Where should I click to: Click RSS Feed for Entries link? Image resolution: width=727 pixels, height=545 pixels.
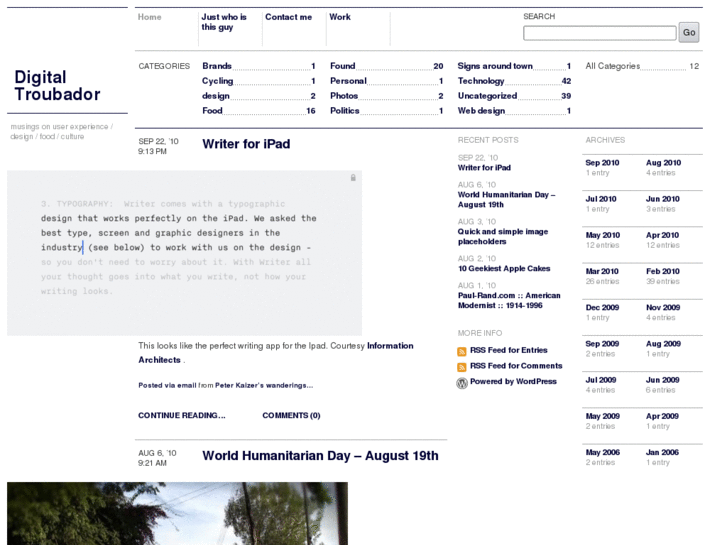(509, 350)
